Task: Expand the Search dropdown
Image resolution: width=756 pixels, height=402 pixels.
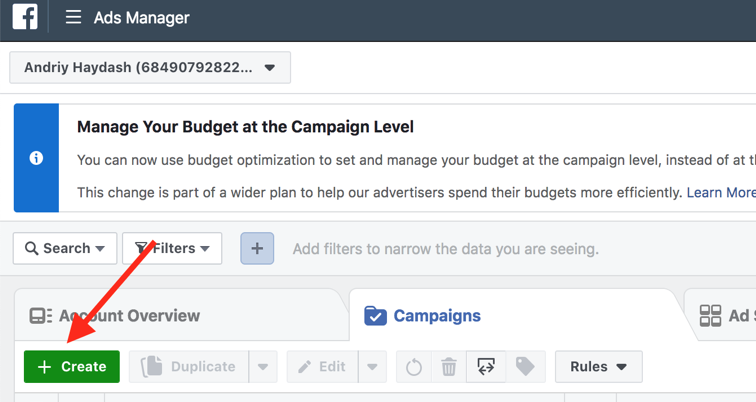Action: point(65,248)
